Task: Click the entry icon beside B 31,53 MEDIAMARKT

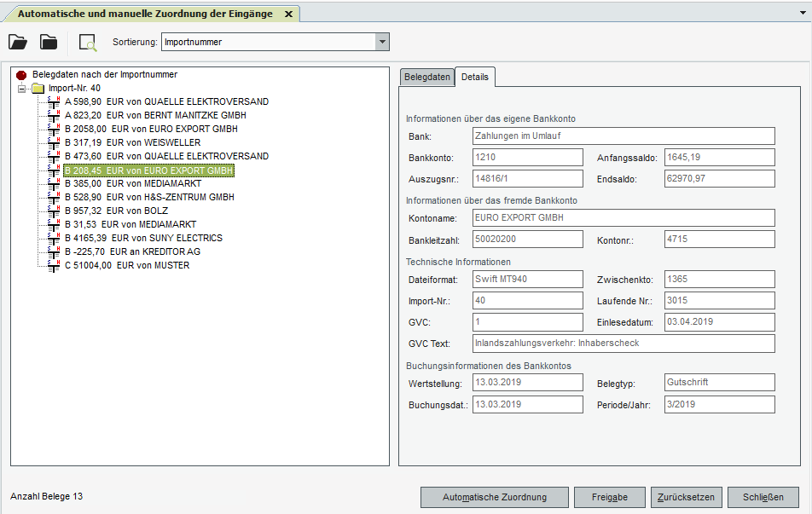Action: [54, 225]
